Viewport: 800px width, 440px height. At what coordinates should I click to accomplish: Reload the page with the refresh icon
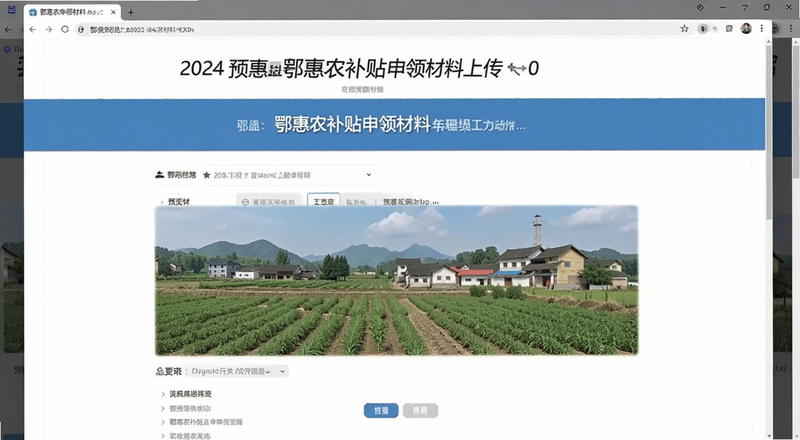tap(65, 30)
